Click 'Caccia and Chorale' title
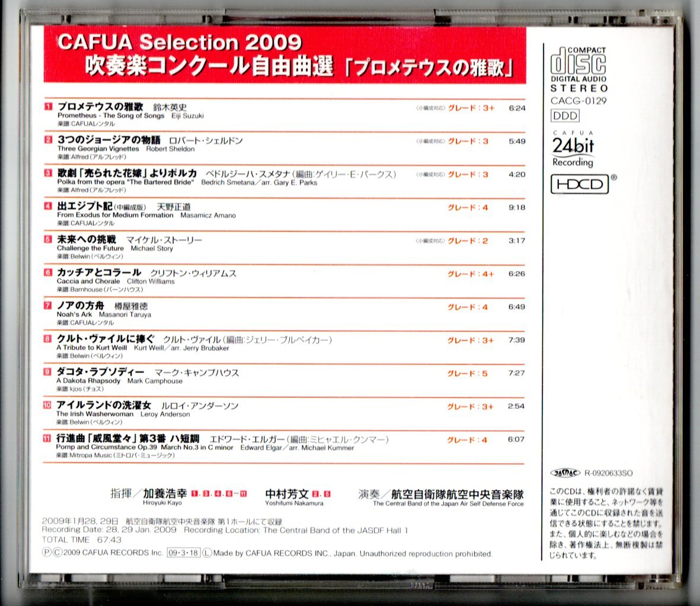This screenshot has height=606, width=700. click(88, 281)
